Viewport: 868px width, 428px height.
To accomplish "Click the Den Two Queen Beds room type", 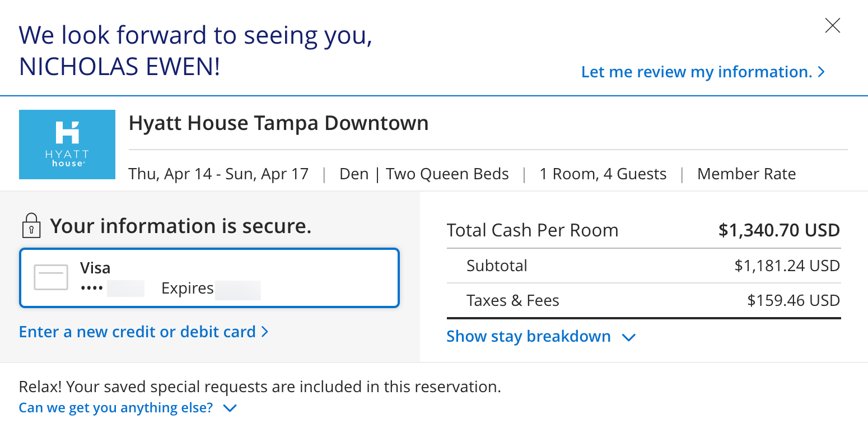I will pos(424,174).
